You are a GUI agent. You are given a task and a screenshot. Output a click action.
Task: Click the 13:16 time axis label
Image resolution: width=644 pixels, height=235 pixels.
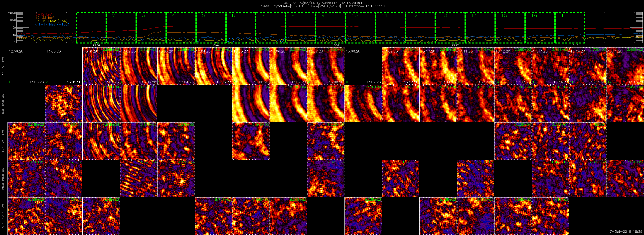(x=575, y=45)
